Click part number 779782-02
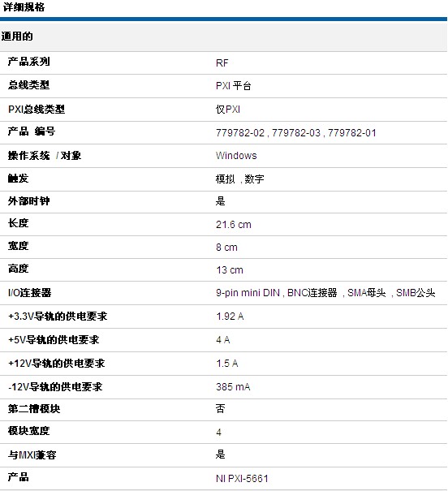448x491 pixels. (x=240, y=133)
